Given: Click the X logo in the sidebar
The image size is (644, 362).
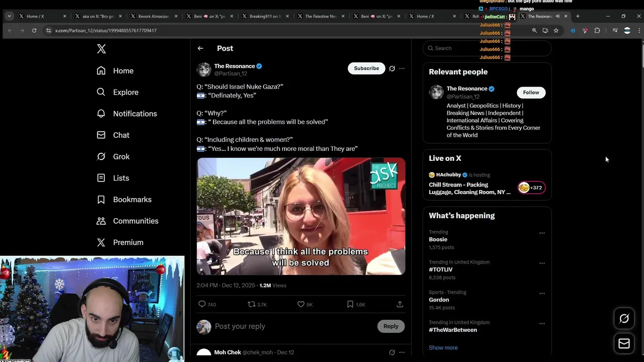Looking at the screenshot, I should (101, 49).
